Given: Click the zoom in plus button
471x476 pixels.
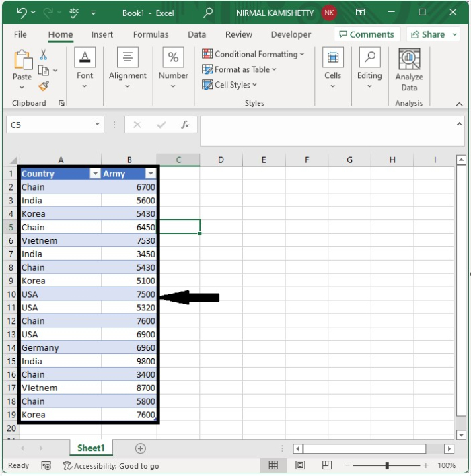Looking at the screenshot, I should tap(426, 465).
